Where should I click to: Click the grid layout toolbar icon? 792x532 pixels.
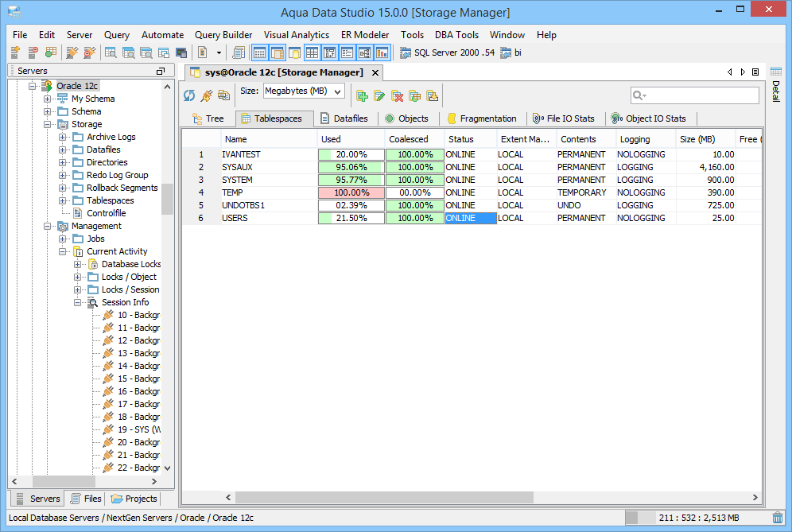tap(313, 52)
